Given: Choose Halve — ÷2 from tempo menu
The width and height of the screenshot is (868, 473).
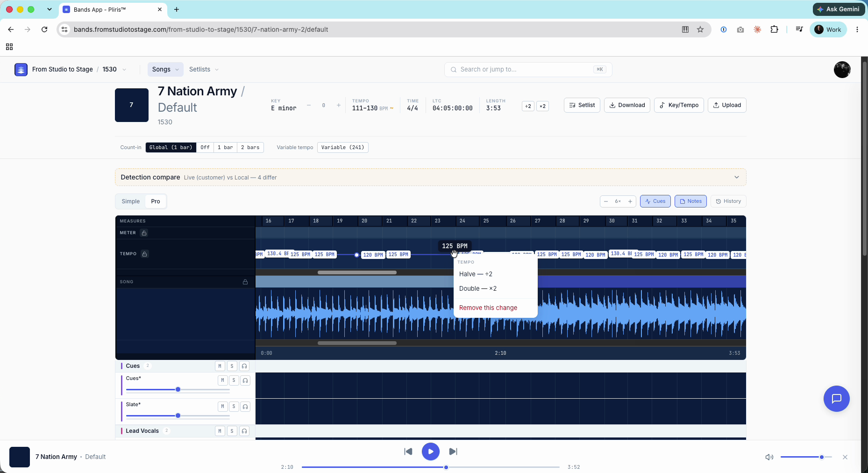Looking at the screenshot, I should click(496, 274).
